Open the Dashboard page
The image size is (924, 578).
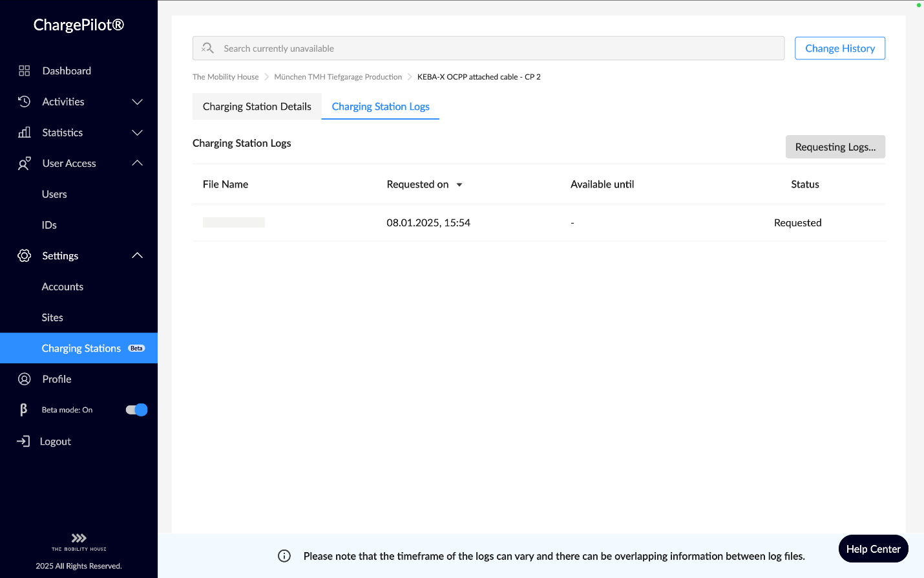tap(67, 70)
